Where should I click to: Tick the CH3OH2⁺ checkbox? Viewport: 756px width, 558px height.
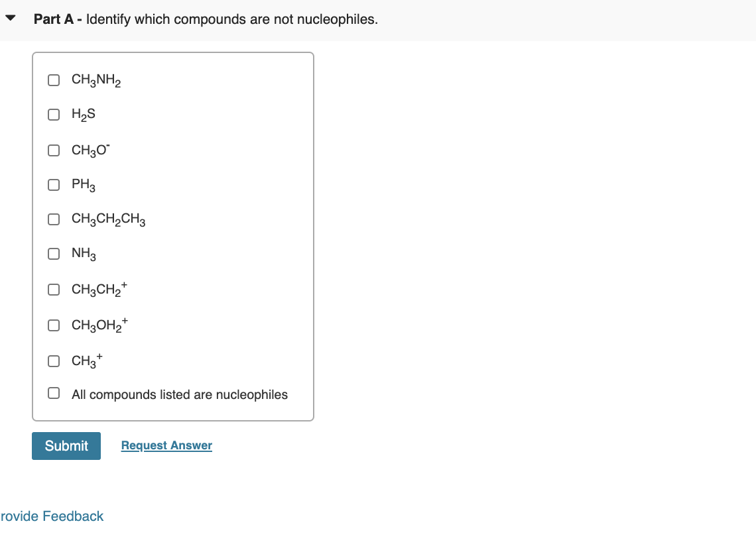[54, 325]
